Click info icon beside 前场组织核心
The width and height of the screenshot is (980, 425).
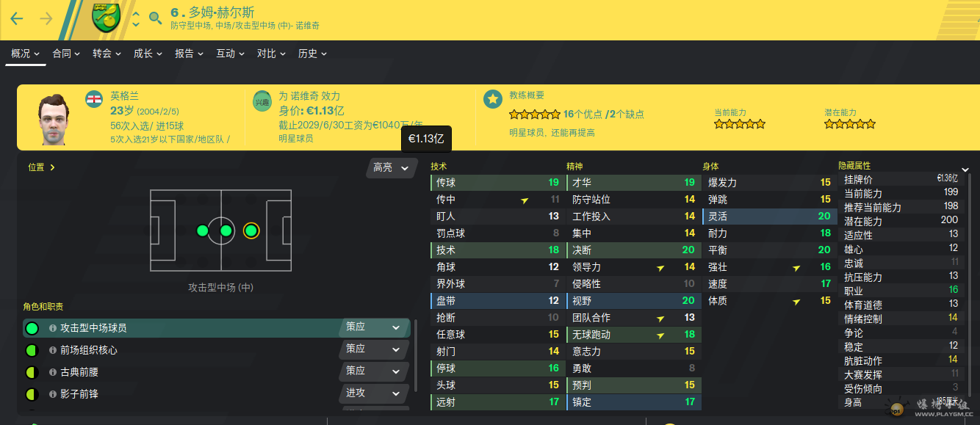tap(53, 350)
